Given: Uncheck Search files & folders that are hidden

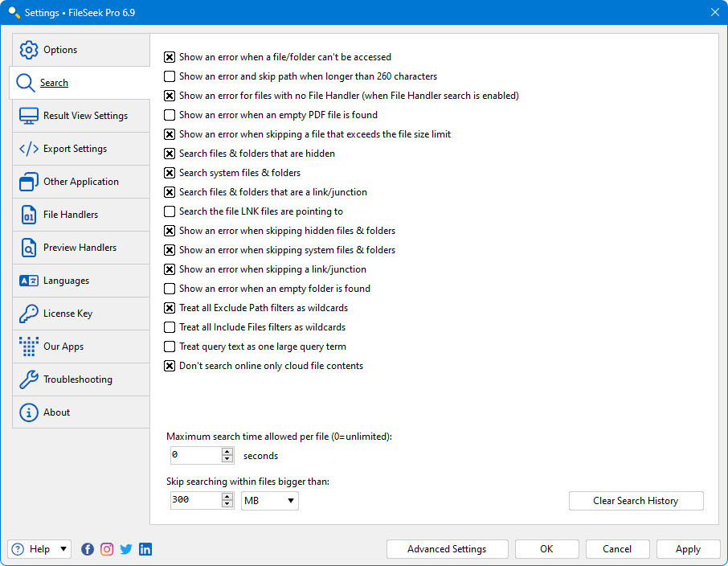Looking at the screenshot, I should [x=170, y=154].
